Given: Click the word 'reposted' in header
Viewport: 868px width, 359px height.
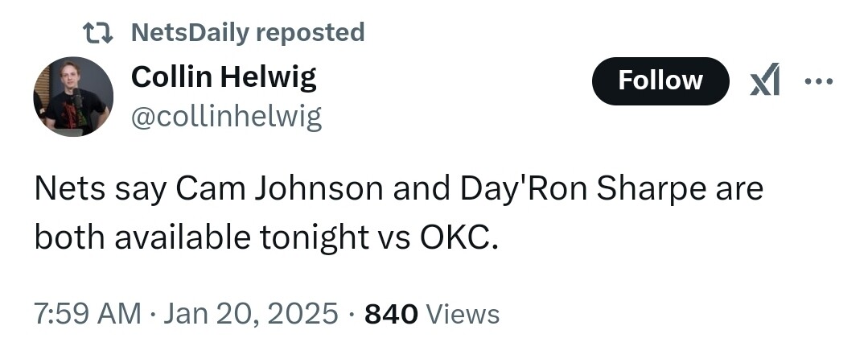Looking at the screenshot, I should 311,33.
